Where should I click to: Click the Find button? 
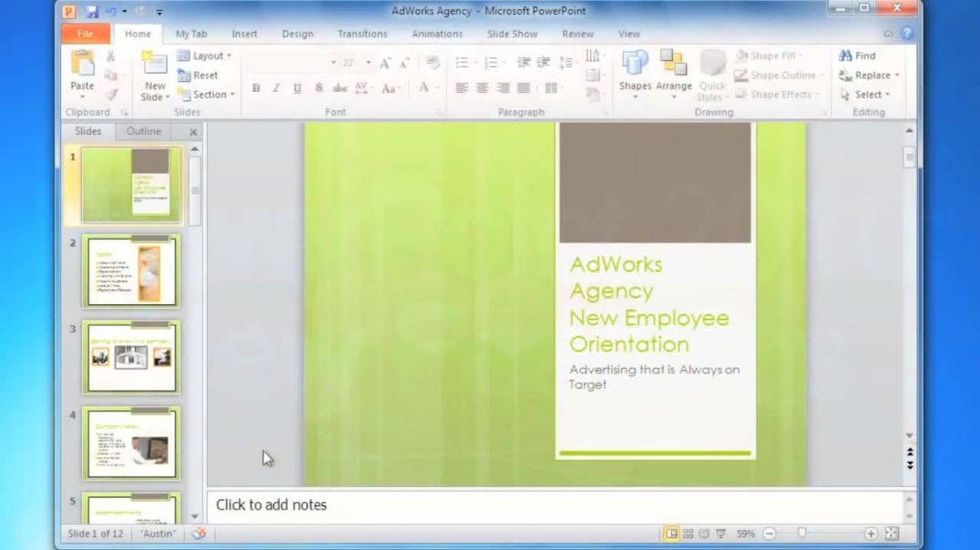(858, 56)
